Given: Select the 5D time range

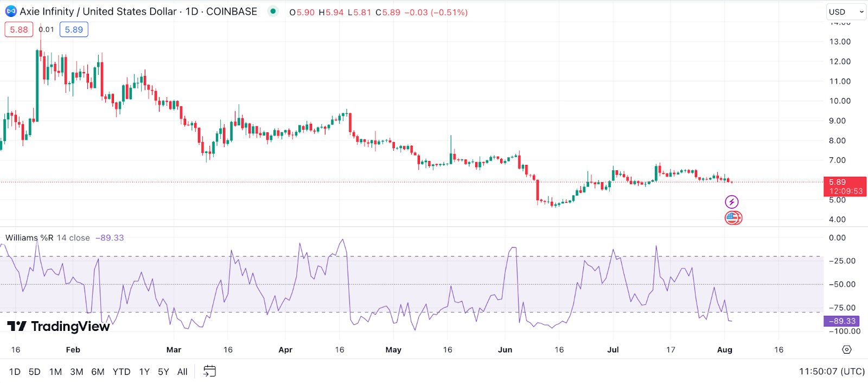Looking at the screenshot, I should pyautogui.click(x=35, y=372).
